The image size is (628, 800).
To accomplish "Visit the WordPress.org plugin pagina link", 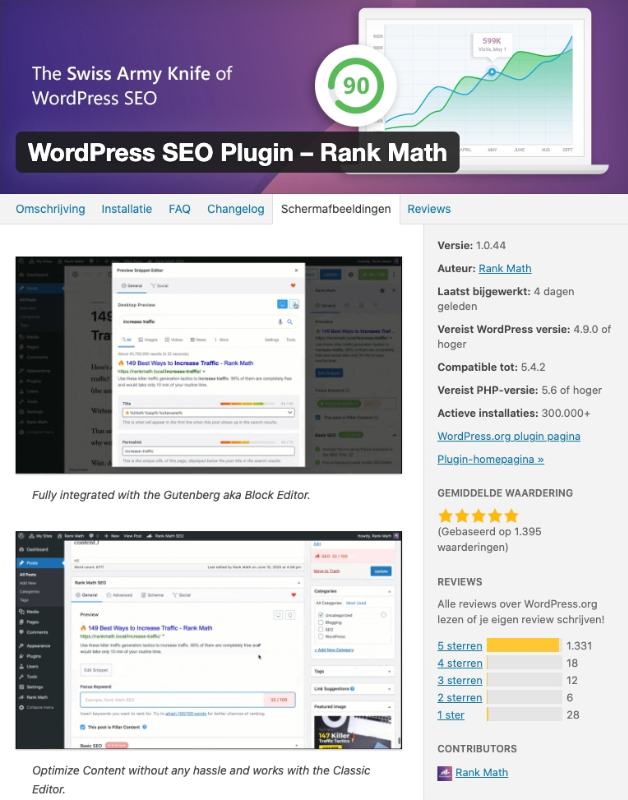I will coord(509,436).
